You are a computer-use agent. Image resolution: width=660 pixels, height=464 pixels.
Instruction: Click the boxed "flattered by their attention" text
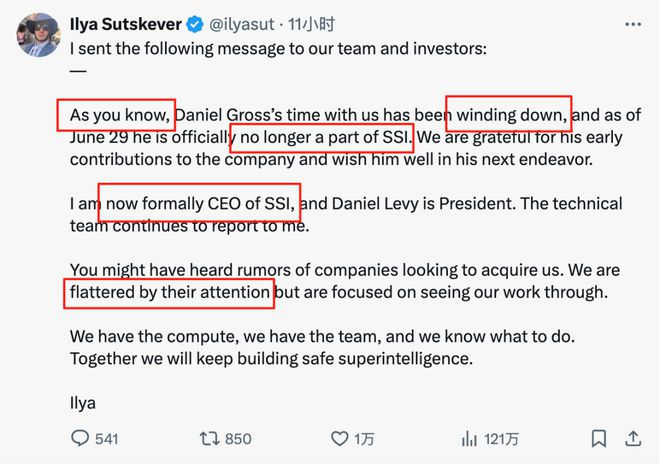[x=168, y=293]
